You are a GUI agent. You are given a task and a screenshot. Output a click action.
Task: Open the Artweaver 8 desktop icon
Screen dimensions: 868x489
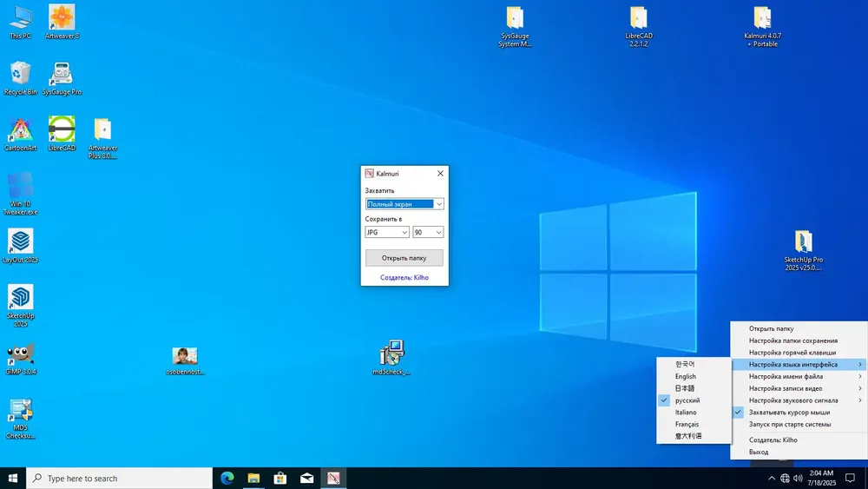pyautogui.click(x=62, y=22)
